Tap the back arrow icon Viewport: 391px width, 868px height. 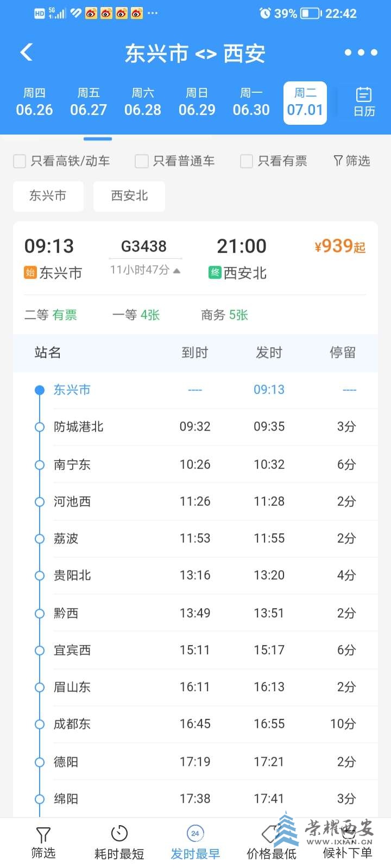click(x=27, y=52)
